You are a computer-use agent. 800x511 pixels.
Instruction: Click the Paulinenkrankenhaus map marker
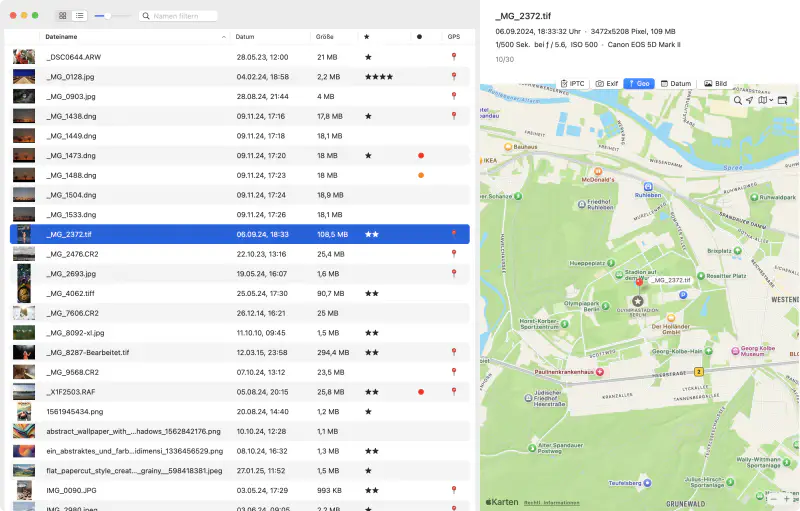(600, 372)
